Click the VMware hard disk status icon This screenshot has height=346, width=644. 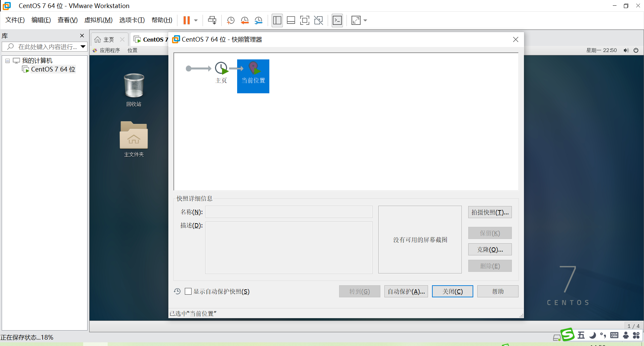coord(557,338)
